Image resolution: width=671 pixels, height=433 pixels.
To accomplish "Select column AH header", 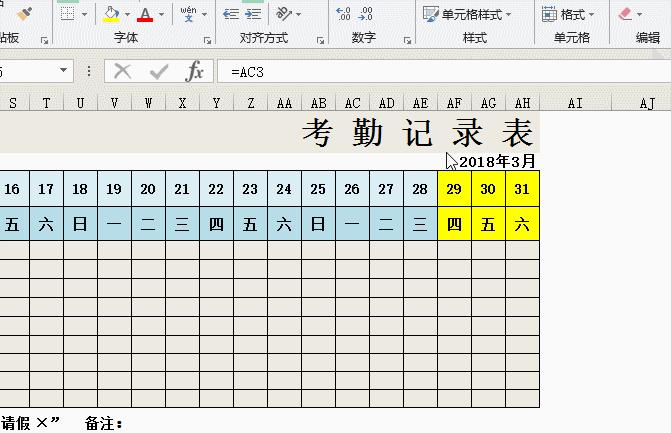I will pos(523,103).
